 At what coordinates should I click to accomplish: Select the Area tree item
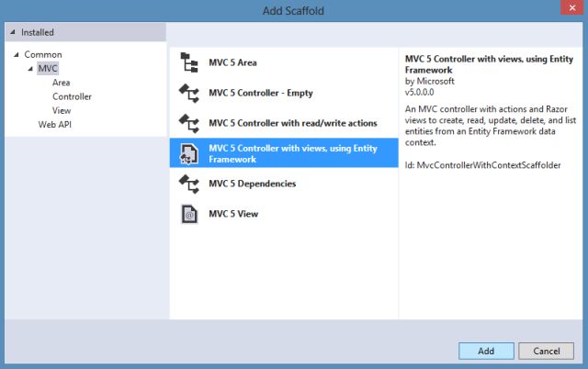pyautogui.click(x=62, y=83)
